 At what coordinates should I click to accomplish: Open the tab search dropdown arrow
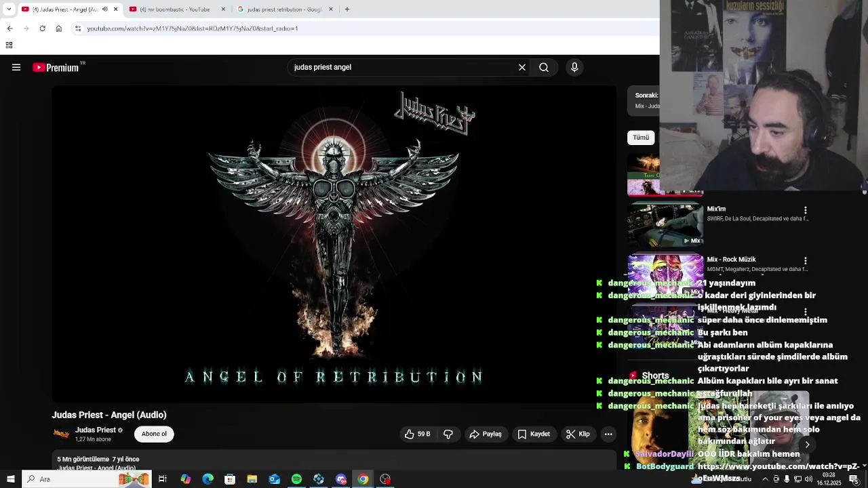(9, 9)
